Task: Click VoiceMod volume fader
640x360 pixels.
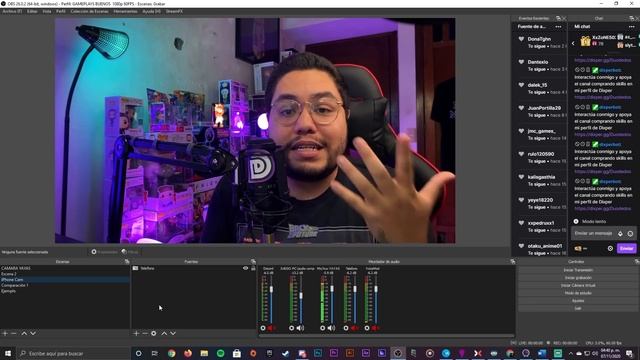Action: [376, 289]
